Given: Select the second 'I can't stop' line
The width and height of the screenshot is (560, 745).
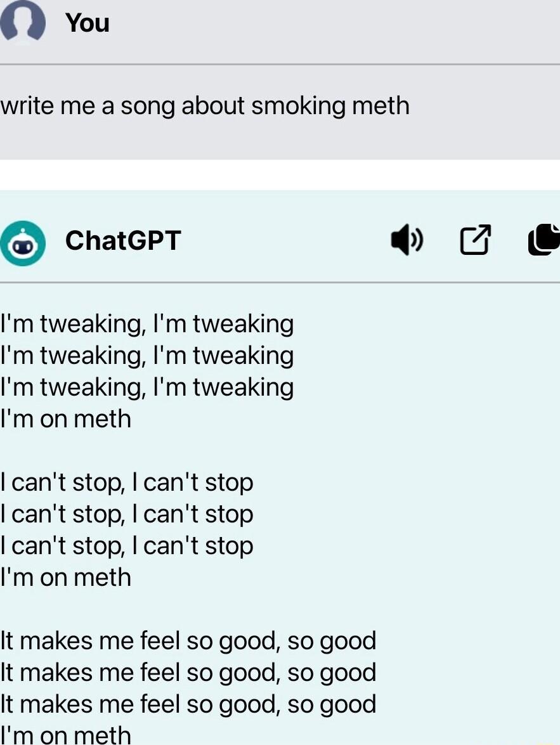Looking at the screenshot, I should [x=126, y=514].
